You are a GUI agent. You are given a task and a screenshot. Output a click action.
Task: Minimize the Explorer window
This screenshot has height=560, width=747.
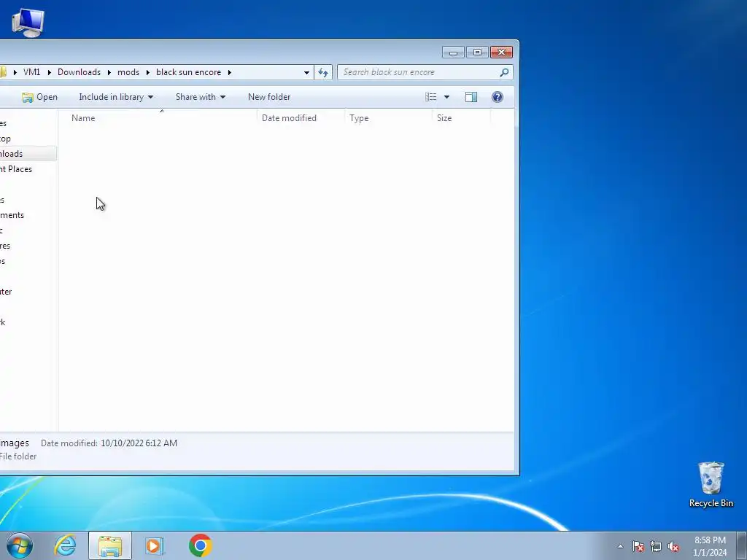453,52
